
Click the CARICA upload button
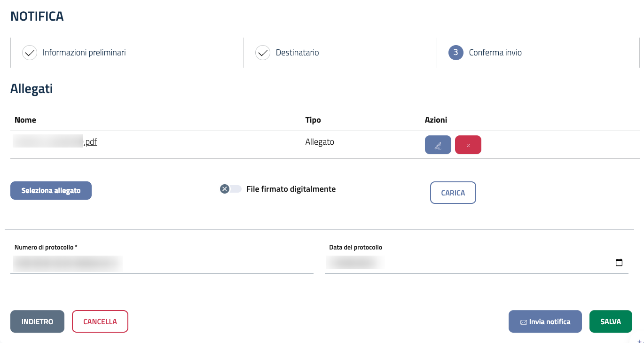coord(453,193)
